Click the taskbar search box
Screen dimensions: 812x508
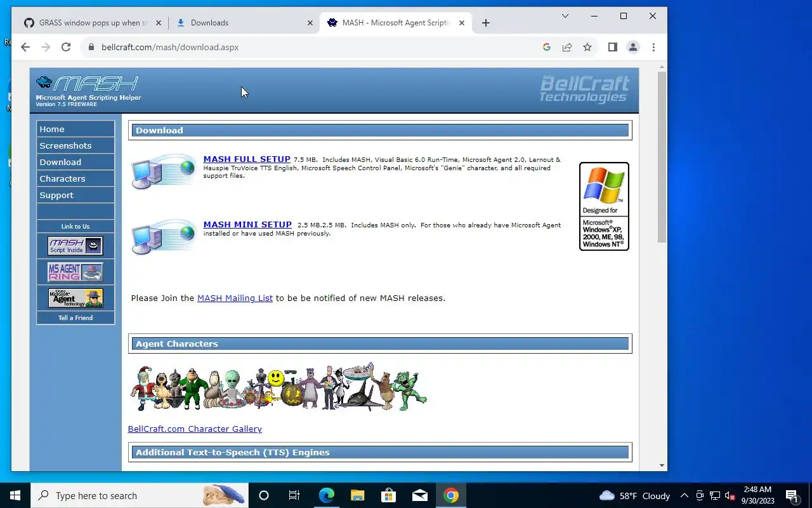(x=140, y=495)
